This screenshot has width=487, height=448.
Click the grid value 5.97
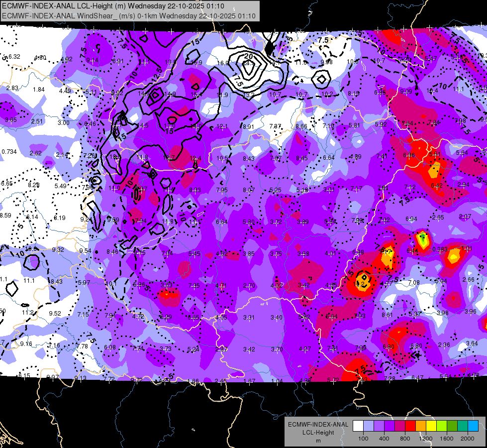click(84, 283)
